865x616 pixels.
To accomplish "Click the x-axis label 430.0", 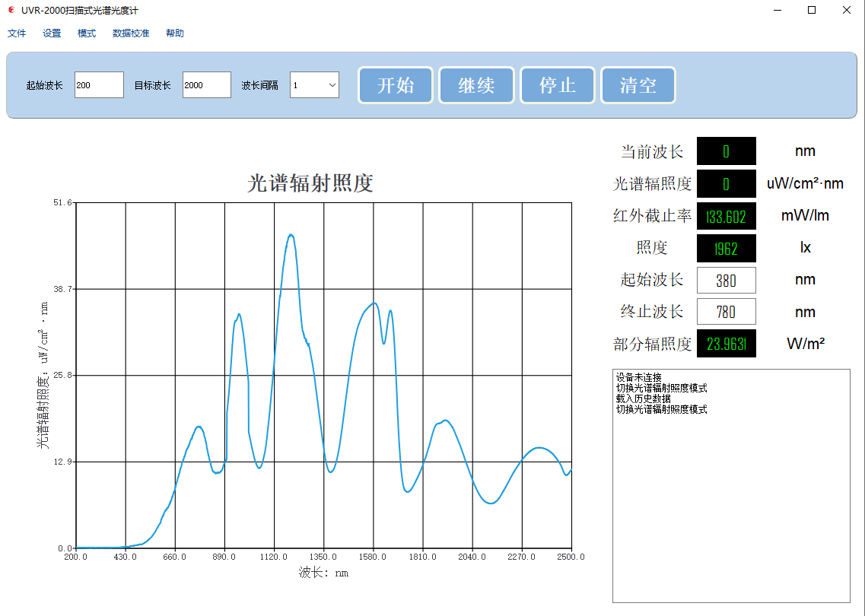I will point(126,557).
